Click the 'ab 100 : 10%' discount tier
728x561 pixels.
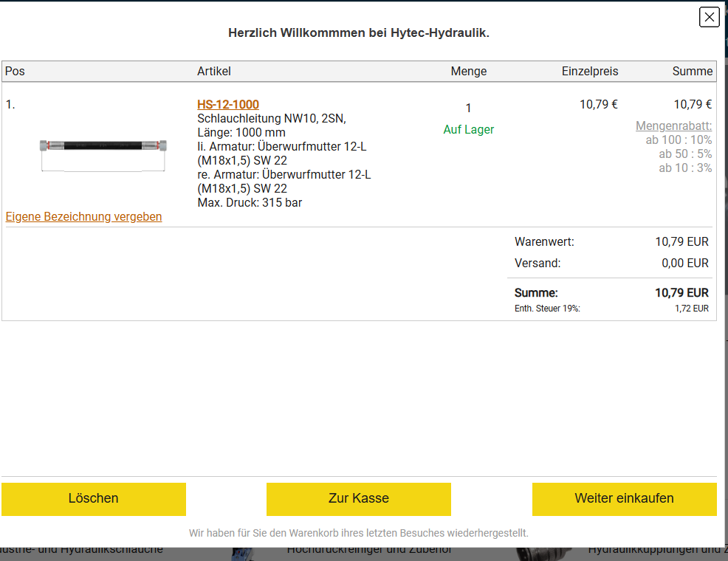click(679, 140)
